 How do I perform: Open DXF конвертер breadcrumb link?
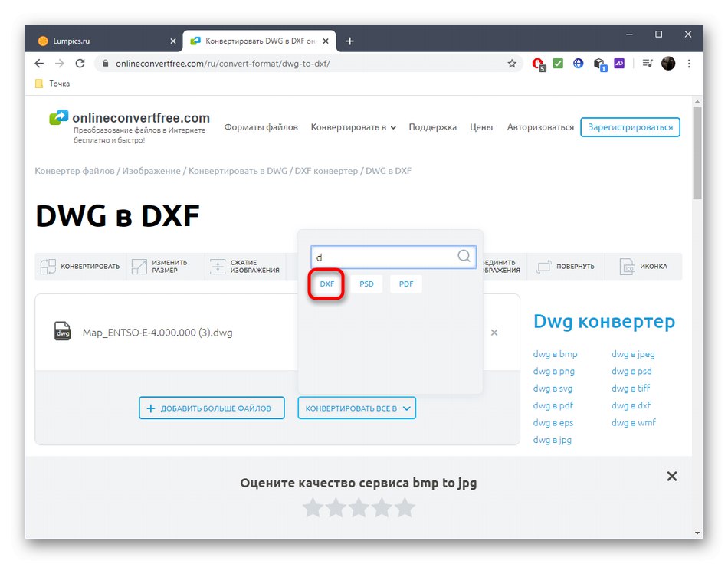click(x=326, y=171)
